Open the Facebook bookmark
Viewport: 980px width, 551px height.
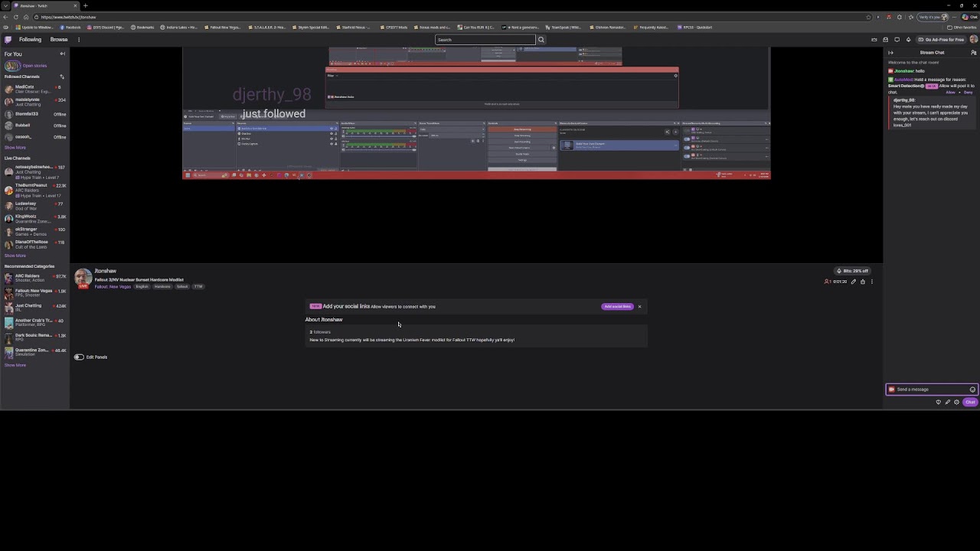70,28
